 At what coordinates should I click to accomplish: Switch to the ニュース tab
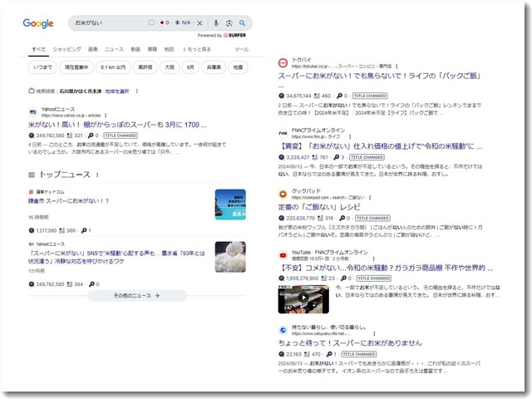[x=114, y=49]
